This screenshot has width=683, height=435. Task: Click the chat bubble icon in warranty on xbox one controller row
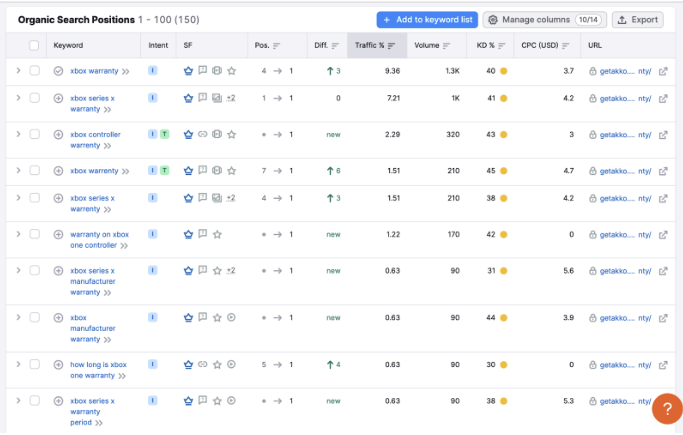203,234
